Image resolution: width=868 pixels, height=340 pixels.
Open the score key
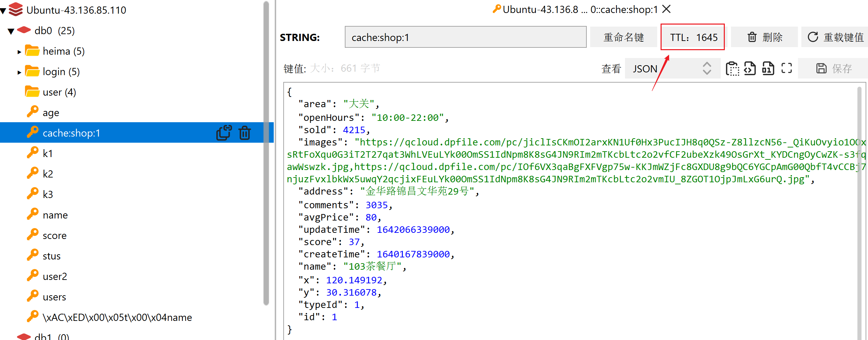pos(55,236)
